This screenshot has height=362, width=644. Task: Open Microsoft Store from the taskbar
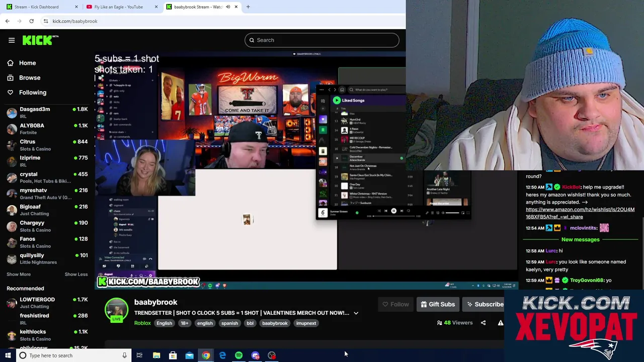pyautogui.click(x=173, y=355)
